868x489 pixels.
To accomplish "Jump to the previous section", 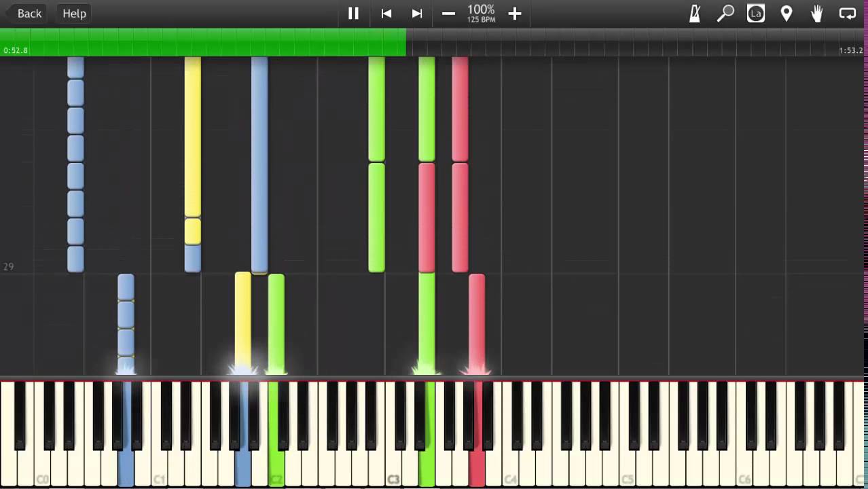I will pyautogui.click(x=386, y=14).
